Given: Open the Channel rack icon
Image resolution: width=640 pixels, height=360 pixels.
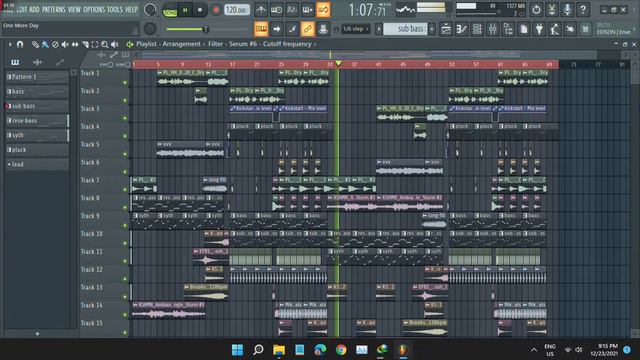Looking at the screenshot, I should (477, 29).
